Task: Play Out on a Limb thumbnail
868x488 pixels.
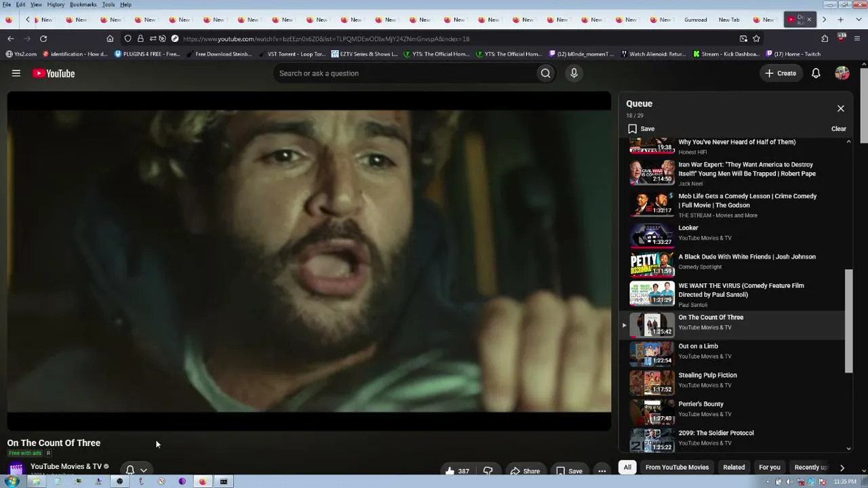Action: (x=652, y=353)
